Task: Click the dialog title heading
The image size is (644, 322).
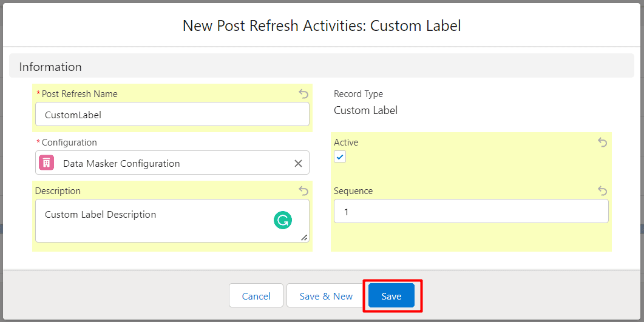Action: pos(322,26)
